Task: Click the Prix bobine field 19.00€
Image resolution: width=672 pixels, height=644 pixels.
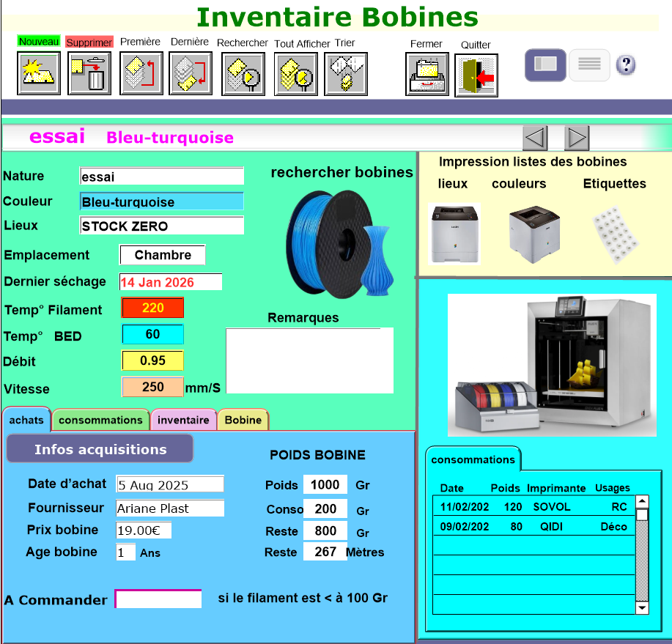Action: coord(144,530)
